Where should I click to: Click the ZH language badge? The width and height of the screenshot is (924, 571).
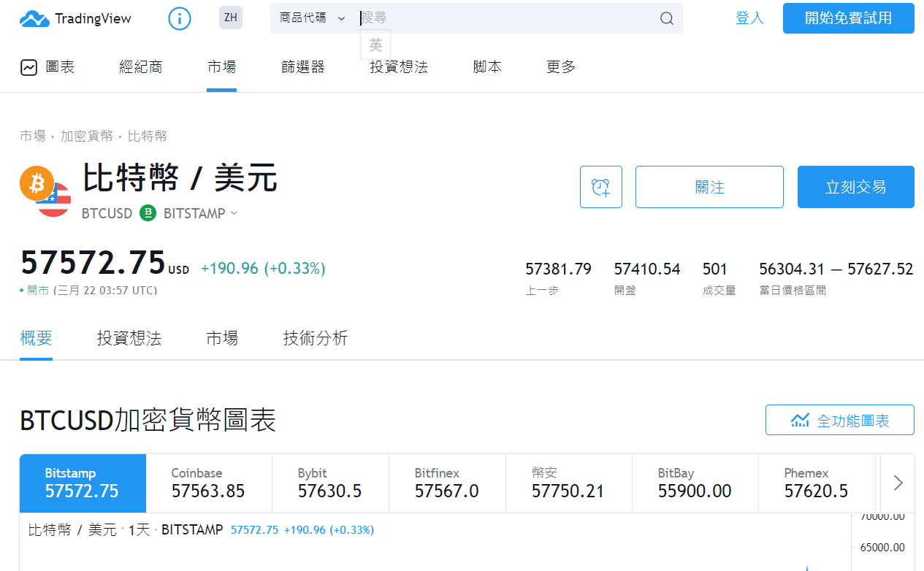[231, 18]
